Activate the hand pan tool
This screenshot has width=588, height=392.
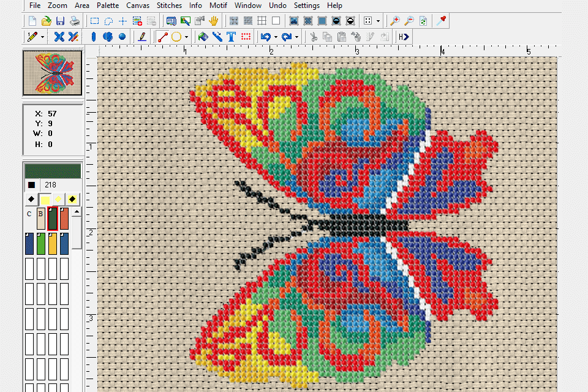(x=214, y=21)
